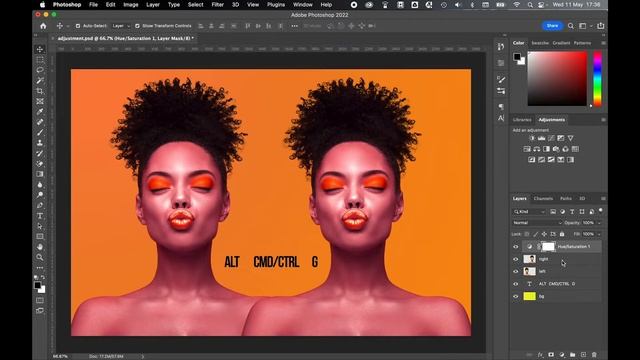
Task: Add a Brightness/Contrast adjustment
Action: (x=531, y=138)
